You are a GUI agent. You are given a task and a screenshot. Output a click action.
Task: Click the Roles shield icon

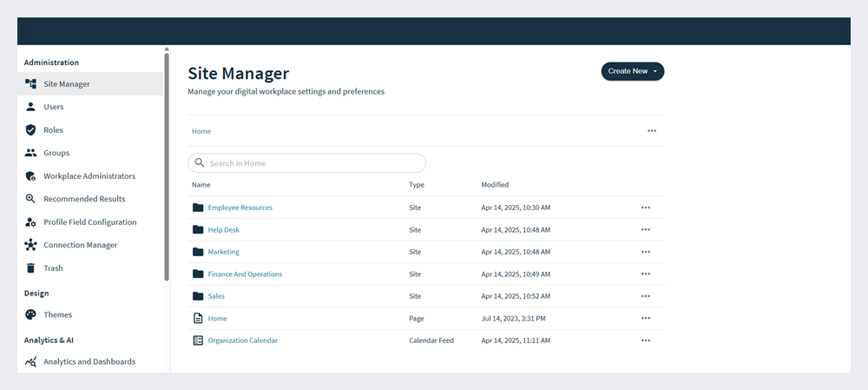point(30,130)
